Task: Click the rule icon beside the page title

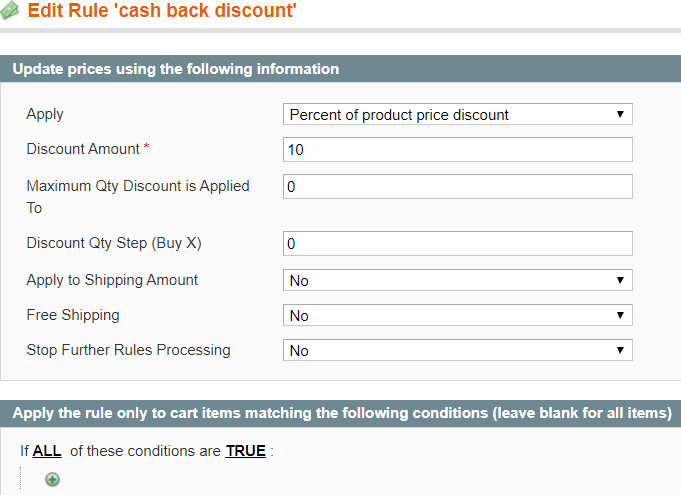Action: (11, 13)
